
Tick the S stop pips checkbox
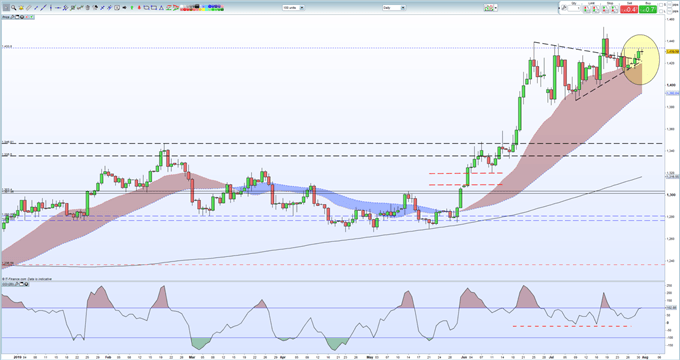tap(660, 5)
